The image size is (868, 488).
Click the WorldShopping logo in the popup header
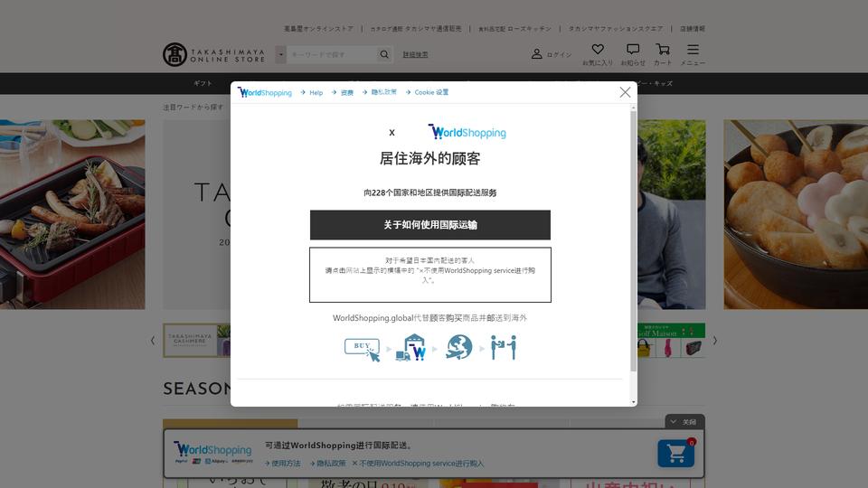pos(265,92)
